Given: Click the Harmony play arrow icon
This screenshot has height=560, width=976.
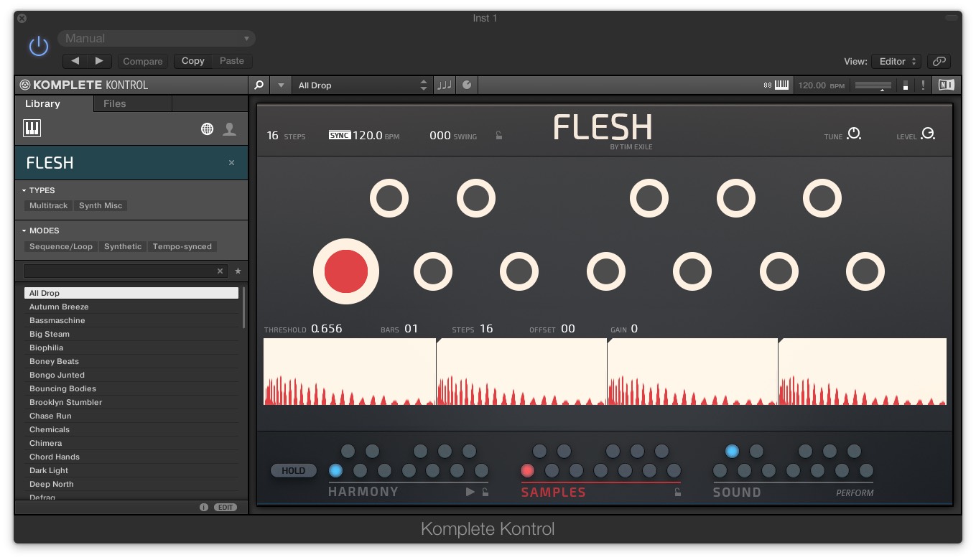Looking at the screenshot, I should pyautogui.click(x=470, y=492).
